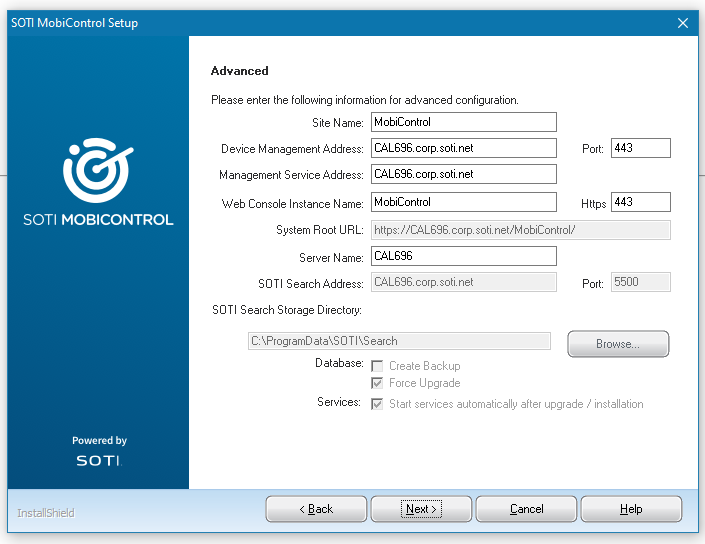The height and width of the screenshot is (544, 705).
Task: Focus the Management Service Address field
Action: point(464,174)
